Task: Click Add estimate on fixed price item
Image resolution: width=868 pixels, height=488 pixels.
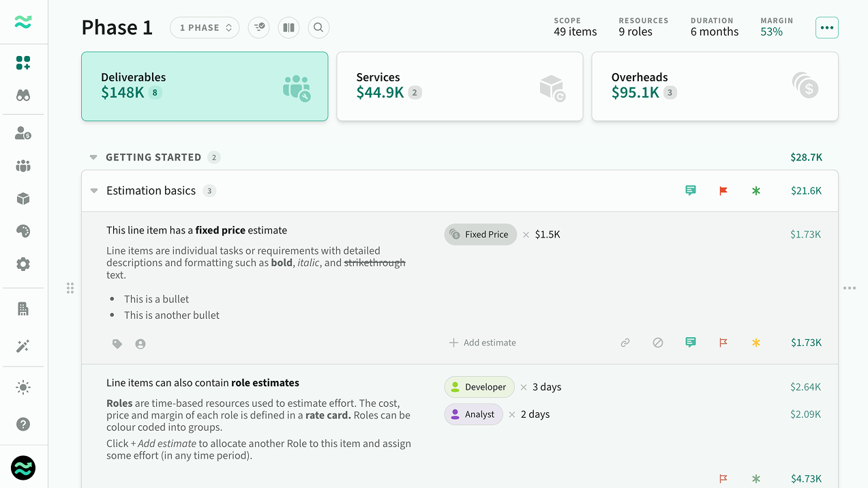Action: [x=483, y=343]
